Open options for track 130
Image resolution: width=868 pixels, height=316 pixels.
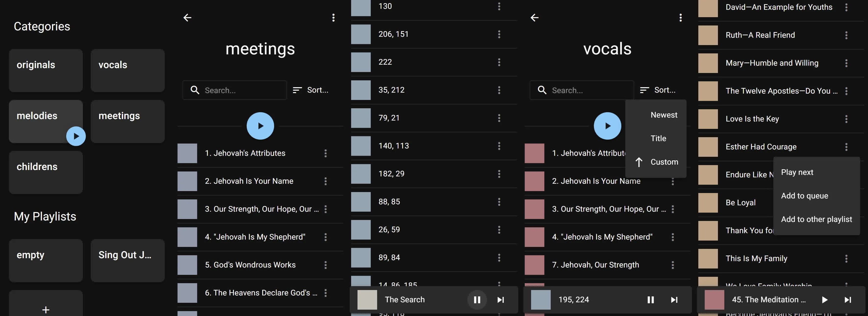pyautogui.click(x=499, y=6)
